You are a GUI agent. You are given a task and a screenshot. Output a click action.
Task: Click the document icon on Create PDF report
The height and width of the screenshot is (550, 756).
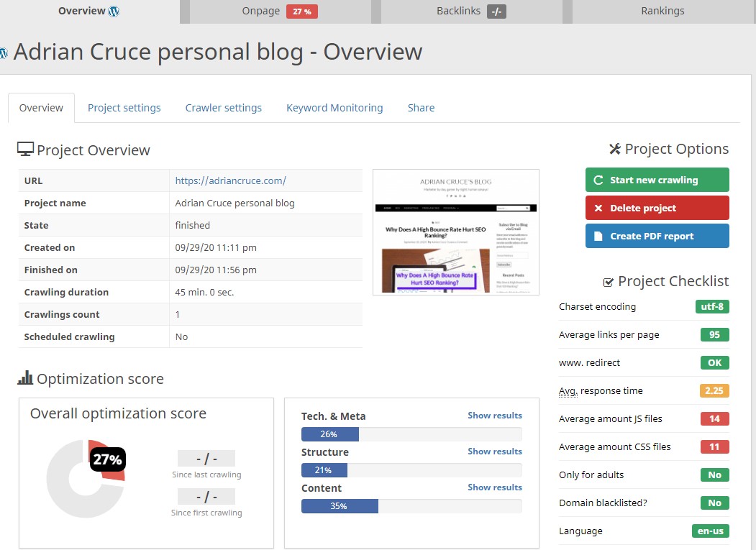pos(598,236)
